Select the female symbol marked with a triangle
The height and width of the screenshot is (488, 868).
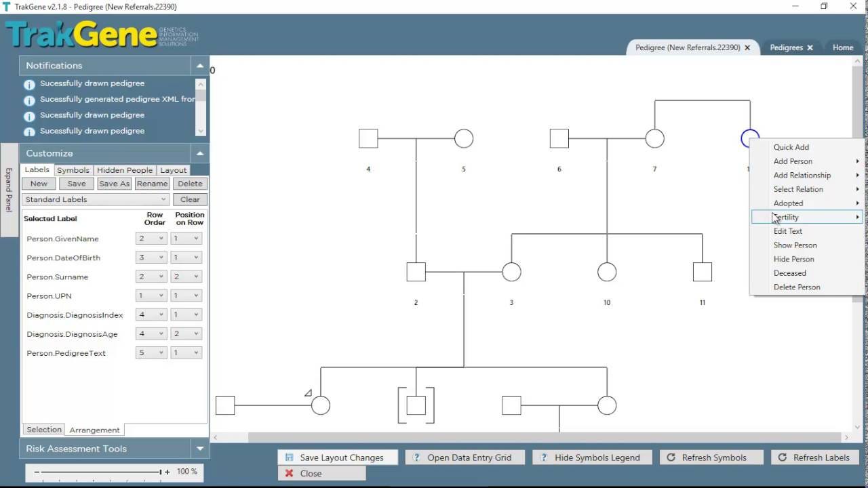(321, 405)
